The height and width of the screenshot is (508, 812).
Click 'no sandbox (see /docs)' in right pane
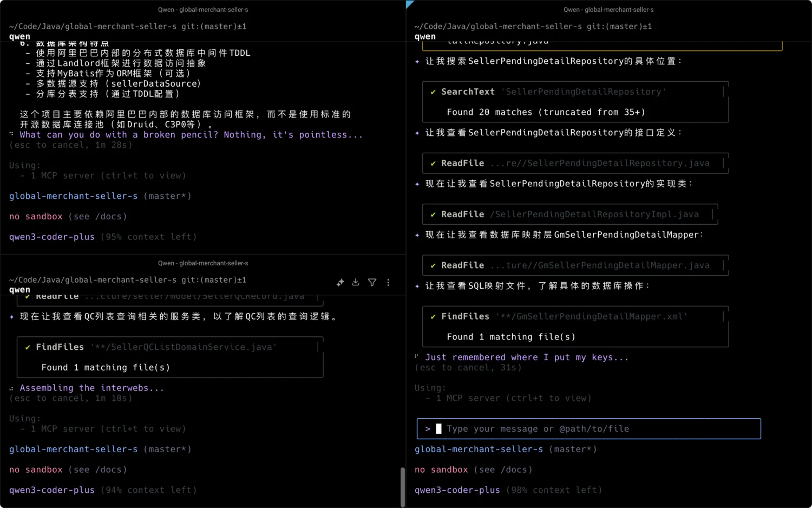(473, 470)
